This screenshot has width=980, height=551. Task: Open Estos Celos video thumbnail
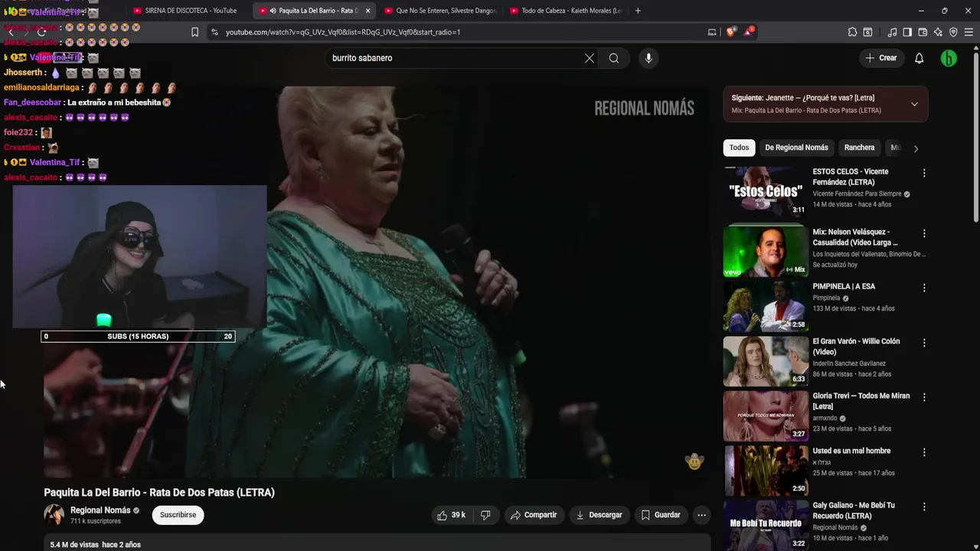tap(766, 192)
